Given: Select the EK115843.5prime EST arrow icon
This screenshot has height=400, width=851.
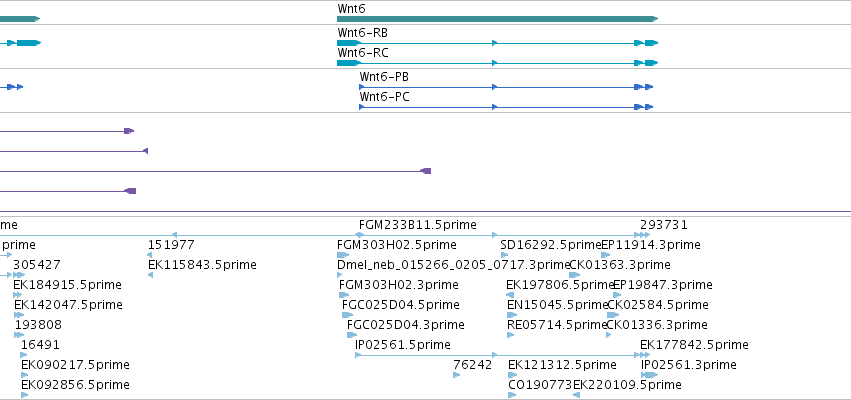Looking at the screenshot, I should tap(150, 275).
